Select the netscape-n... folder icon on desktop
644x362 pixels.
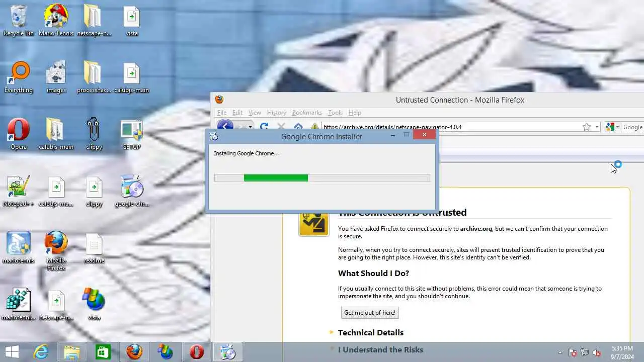[x=94, y=20]
